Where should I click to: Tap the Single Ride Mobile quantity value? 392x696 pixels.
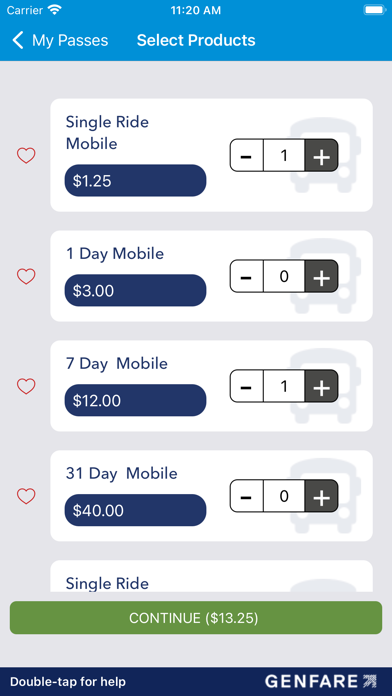point(284,155)
